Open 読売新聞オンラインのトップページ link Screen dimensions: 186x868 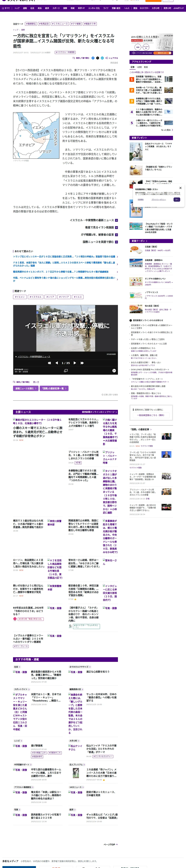[x=100, y=412]
